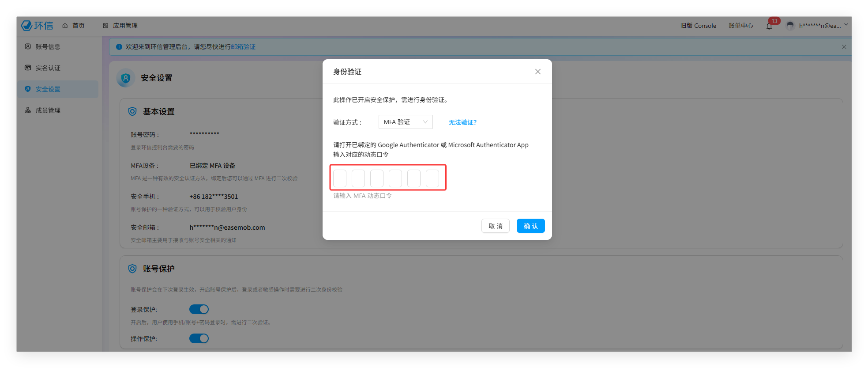This screenshot has width=868, height=368.
Task: Close the 身份验证 dialog with X
Action: (537, 72)
